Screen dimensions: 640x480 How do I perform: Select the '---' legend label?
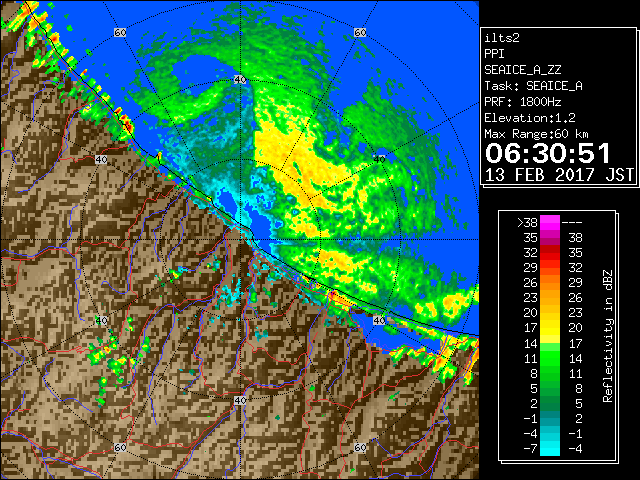[x=572, y=223]
